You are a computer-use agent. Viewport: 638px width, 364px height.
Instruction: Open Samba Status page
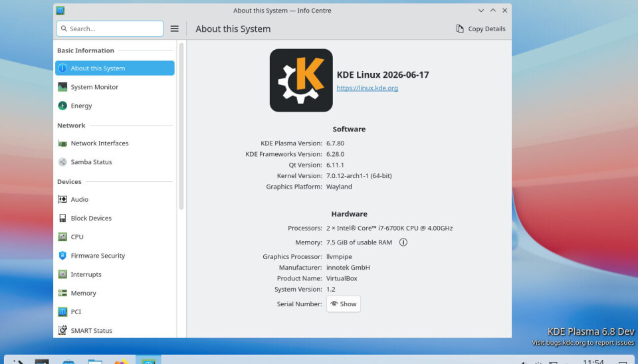115,162
